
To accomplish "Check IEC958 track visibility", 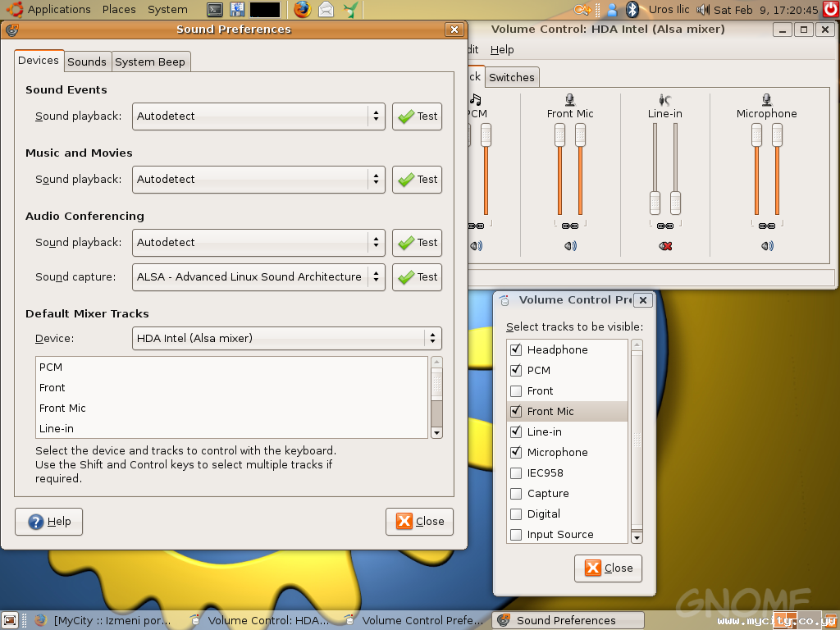I will coord(516,473).
